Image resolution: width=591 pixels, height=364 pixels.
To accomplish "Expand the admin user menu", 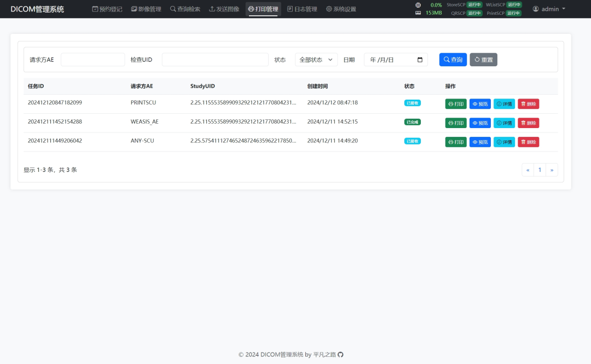I will tap(549, 9).
